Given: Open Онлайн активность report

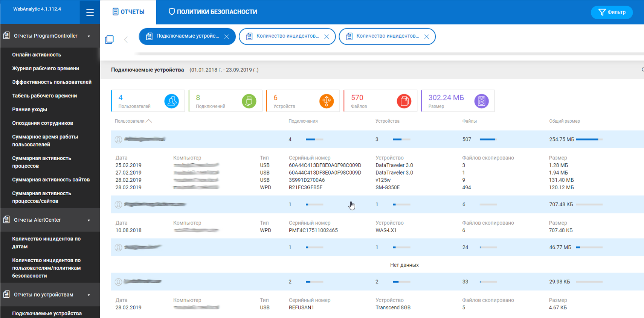Looking at the screenshot, I should point(37,55).
